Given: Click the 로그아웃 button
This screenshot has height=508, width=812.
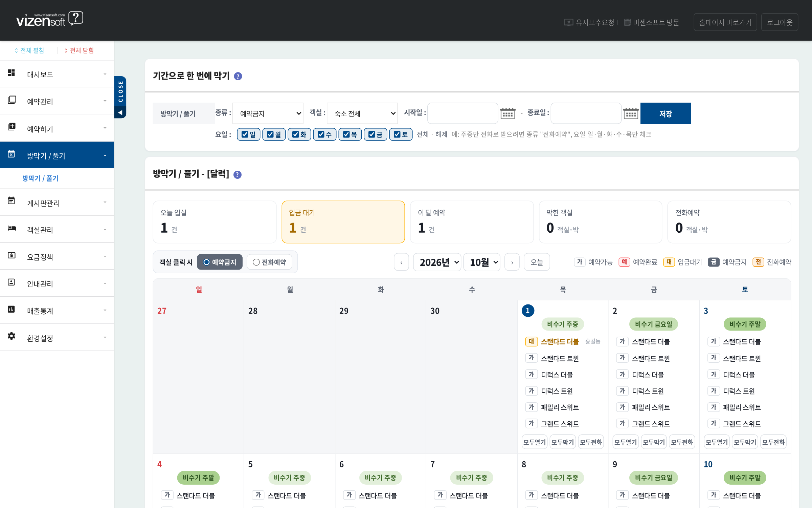Looking at the screenshot, I should 780,22.
